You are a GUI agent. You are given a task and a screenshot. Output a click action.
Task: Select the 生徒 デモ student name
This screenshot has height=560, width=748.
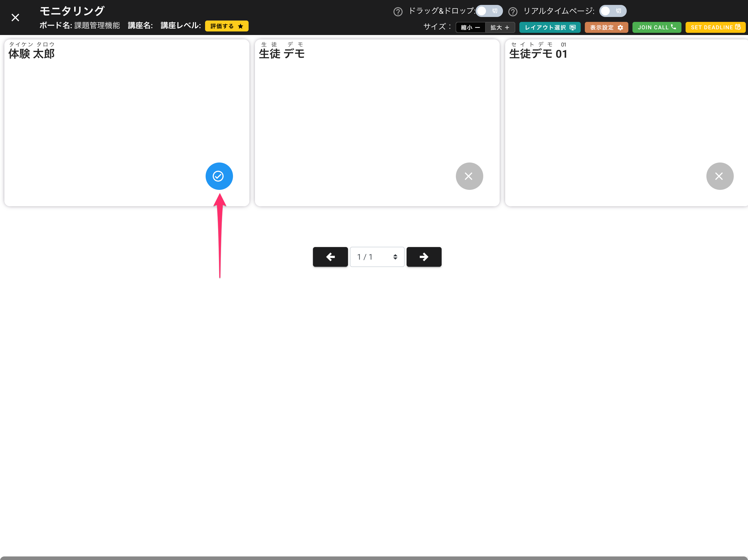[282, 53]
